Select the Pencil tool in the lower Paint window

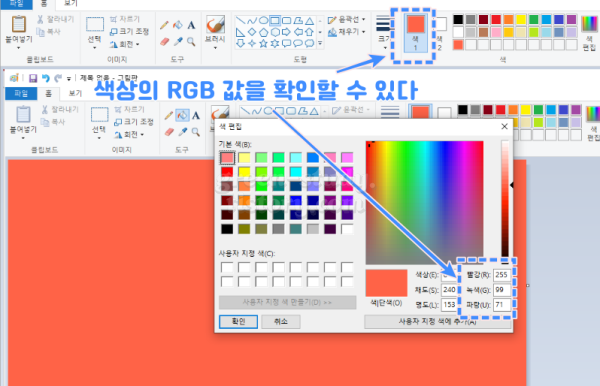coord(169,115)
